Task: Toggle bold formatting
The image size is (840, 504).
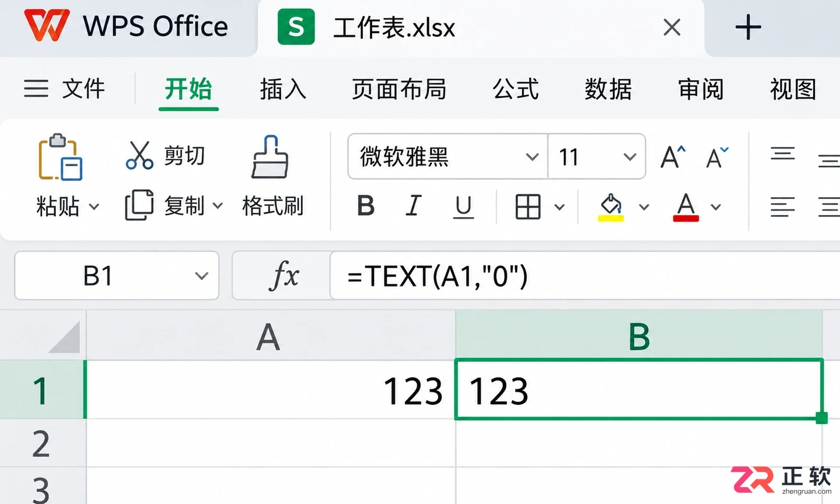Action: click(x=366, y=206)
